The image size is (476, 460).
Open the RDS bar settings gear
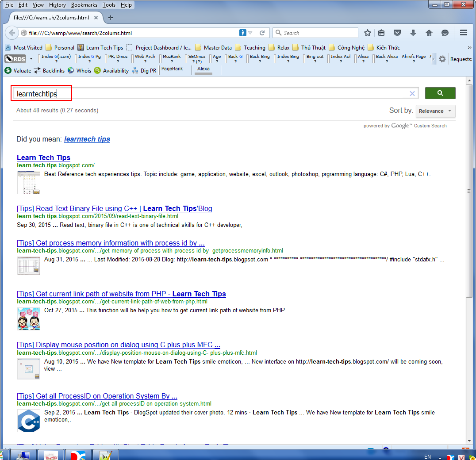coord(442,59)
